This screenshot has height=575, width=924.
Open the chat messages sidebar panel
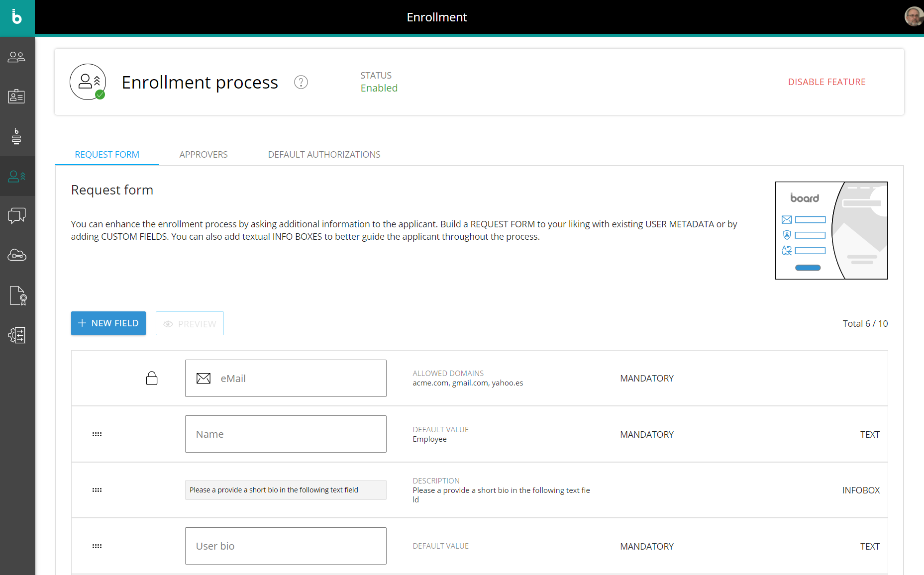[x=17, y=215]
